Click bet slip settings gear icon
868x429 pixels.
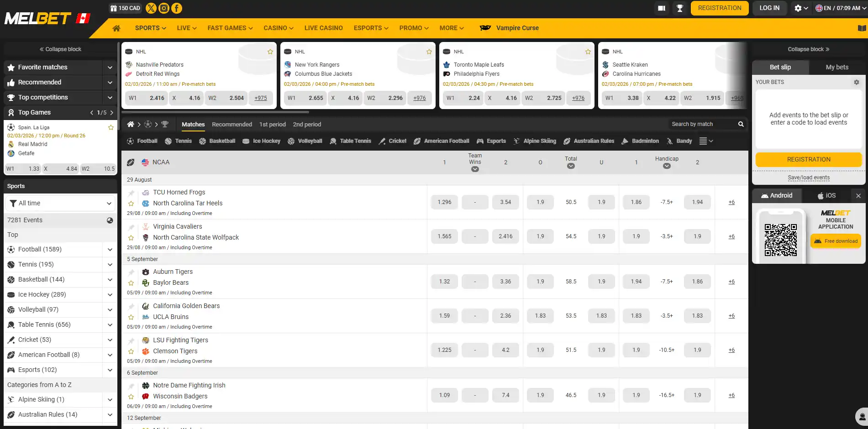[857, 82]
